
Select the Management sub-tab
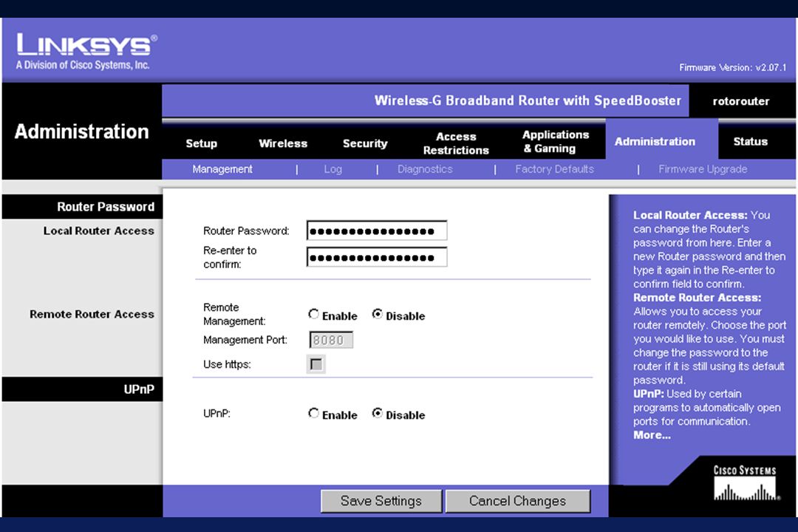point(222,169)
